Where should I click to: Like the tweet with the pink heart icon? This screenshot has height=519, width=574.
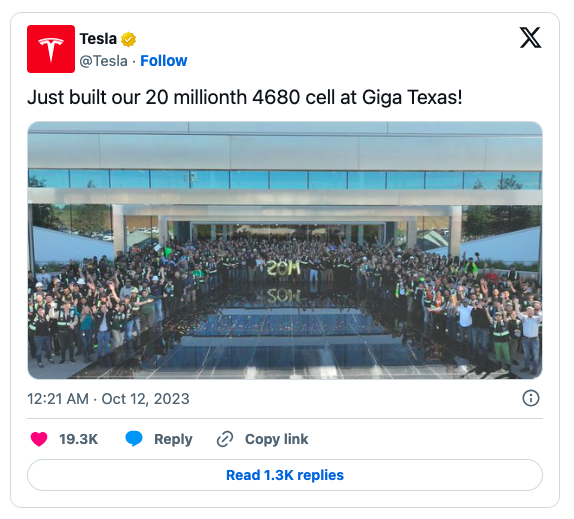tap(39, 439)
